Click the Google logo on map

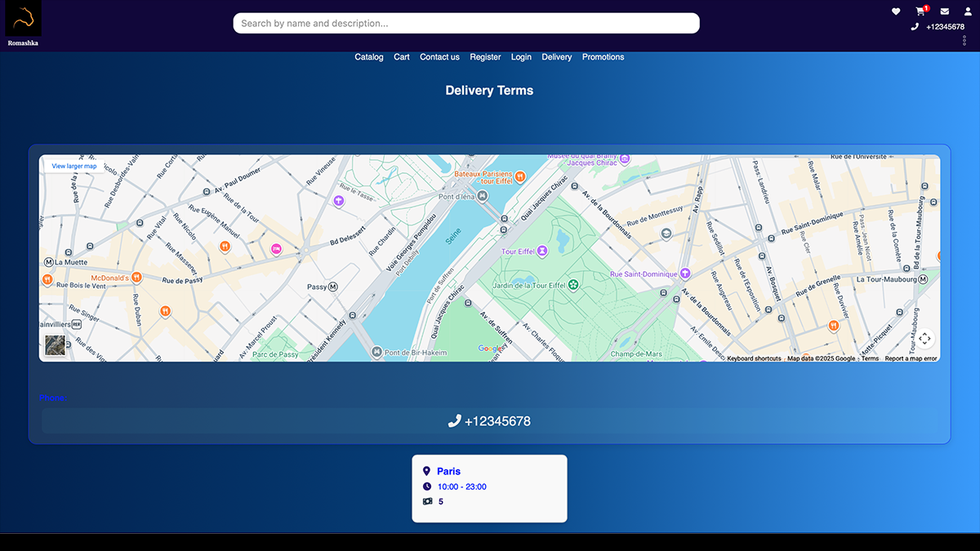click(x=491, y=349)
